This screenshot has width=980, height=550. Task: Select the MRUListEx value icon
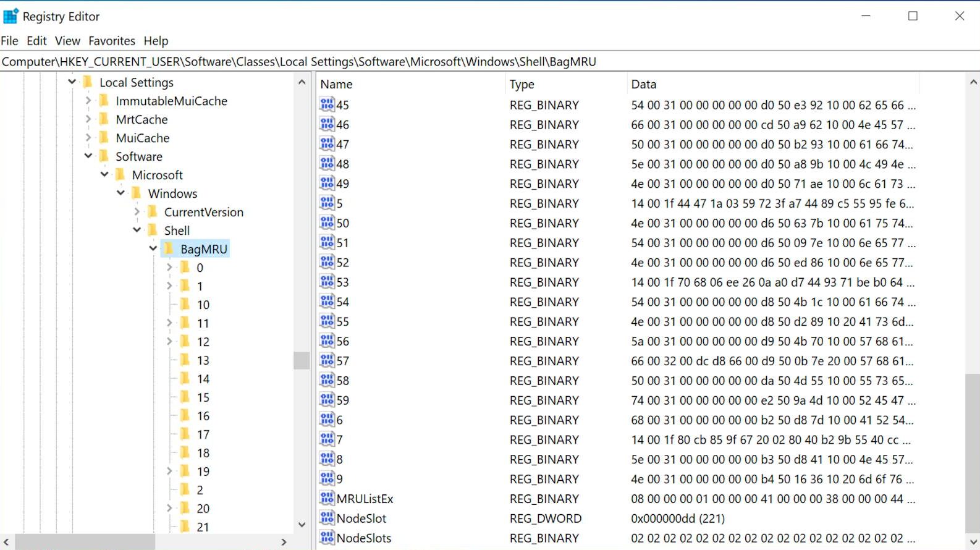(327, 498)
